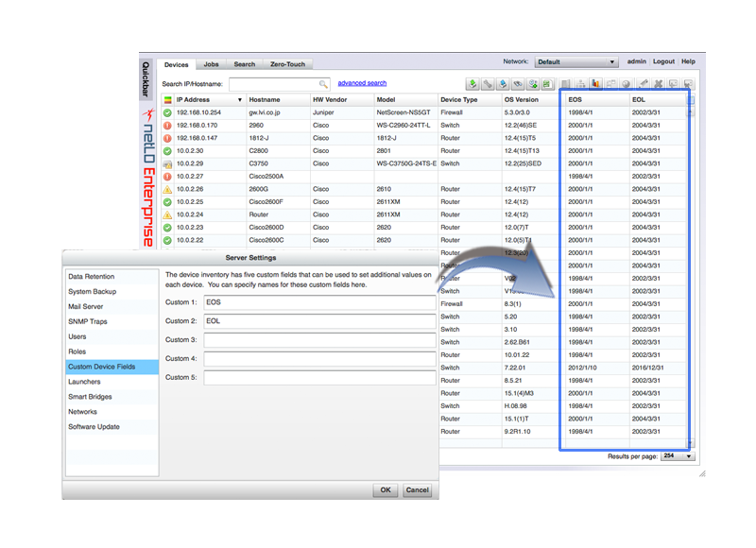Click status icon for 10.0.2.29 row
This screenshot has height=548, width=756.
pyautogui.click(x=167, y=163)
